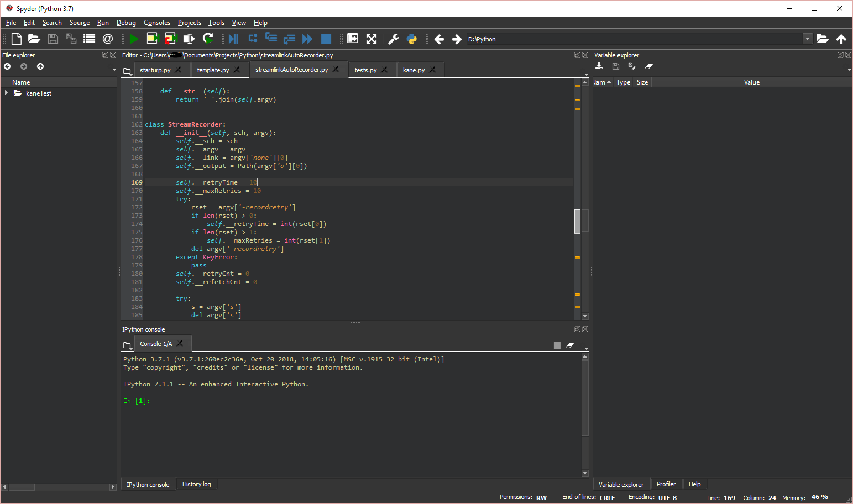Open the Tools menu

(216, 23)
